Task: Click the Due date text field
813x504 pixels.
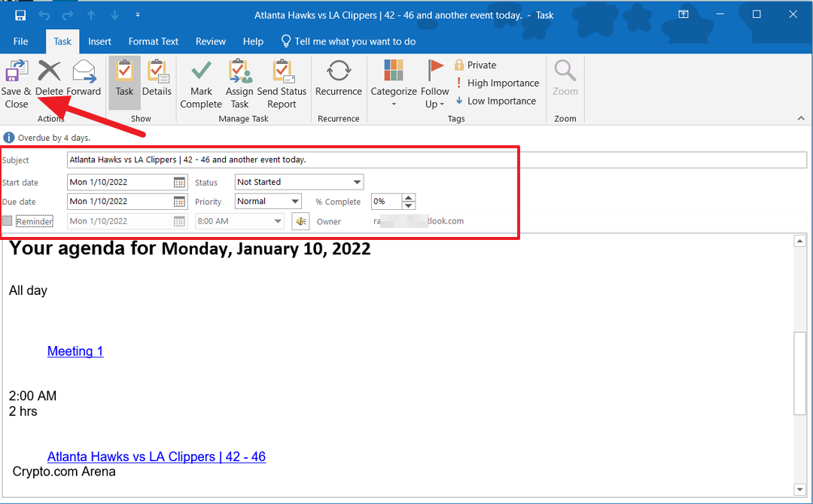Action: pos(120,202)
